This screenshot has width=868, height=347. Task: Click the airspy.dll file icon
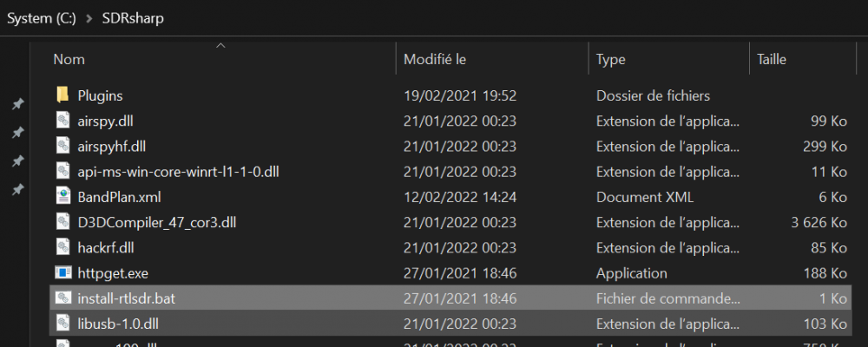63,121
